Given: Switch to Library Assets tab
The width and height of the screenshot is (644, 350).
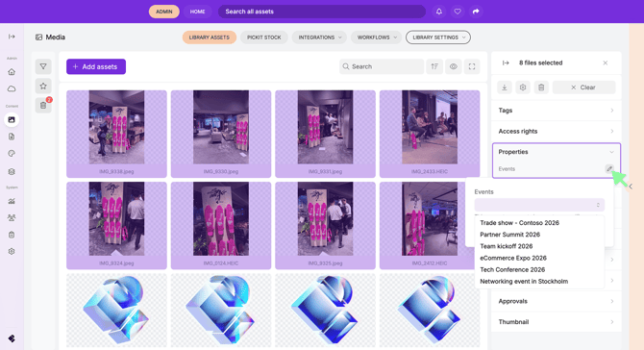Looking at the screenshot, I should pos(209,37).
